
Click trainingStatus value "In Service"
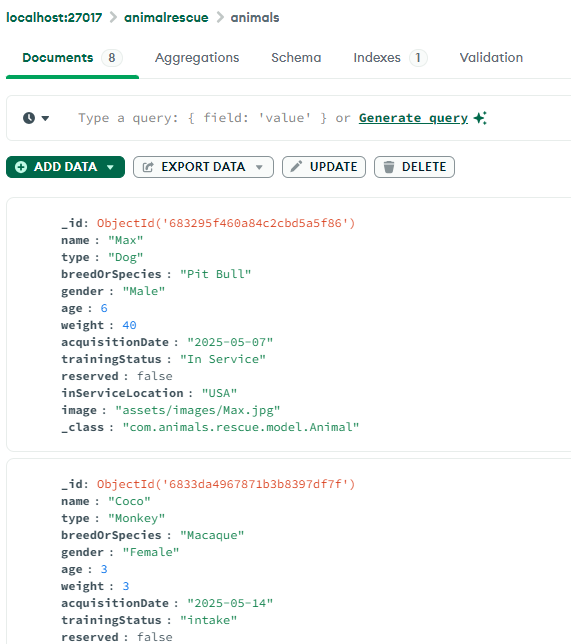[x=223, y=359]
